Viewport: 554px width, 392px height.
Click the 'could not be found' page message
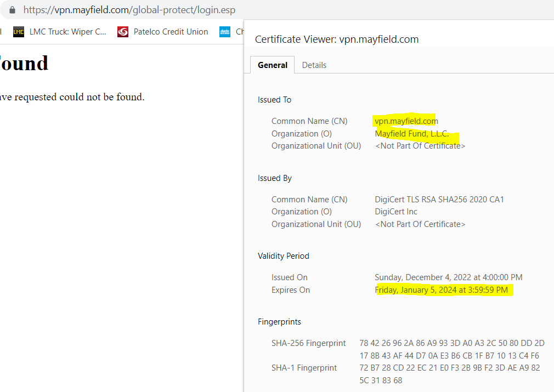pyautogui.click(x=72, y=96)
